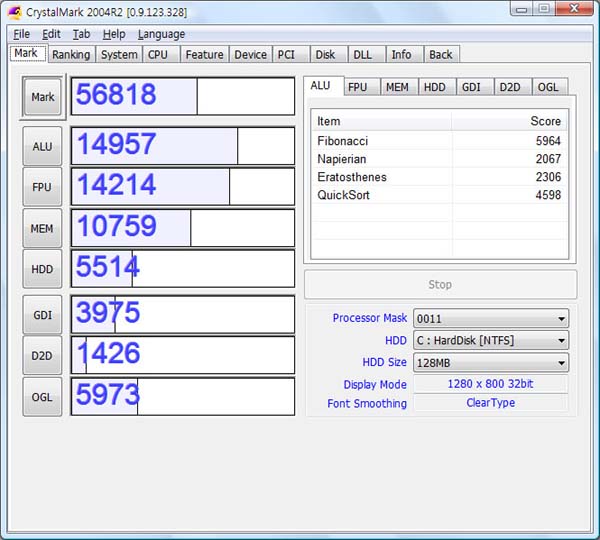Click the GDI score 3975 bar
This screenshot has width=600, height=540.
point(183,314)
